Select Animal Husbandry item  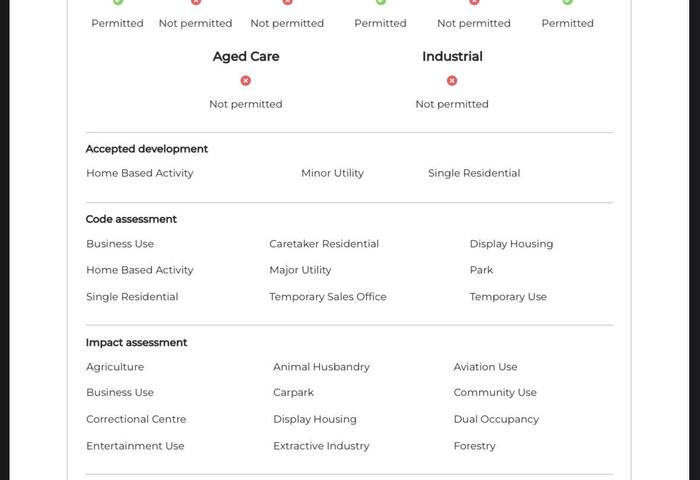coord(321,367)
